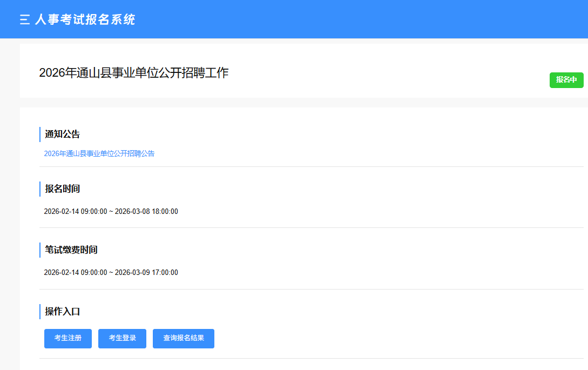Click the start time under 笔试缴费时间
This screenshot has width=588, height=370.
coord(76,273)
